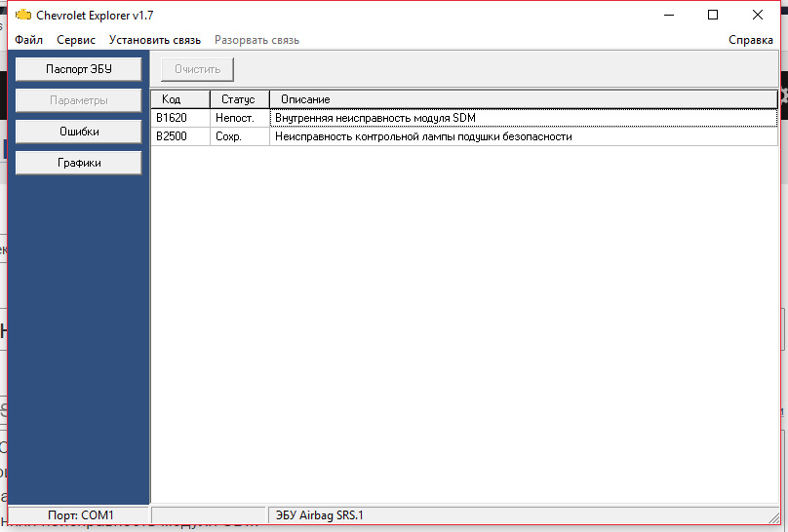
Task: Click the disabled Параметры button
Action: coord(78,100)
